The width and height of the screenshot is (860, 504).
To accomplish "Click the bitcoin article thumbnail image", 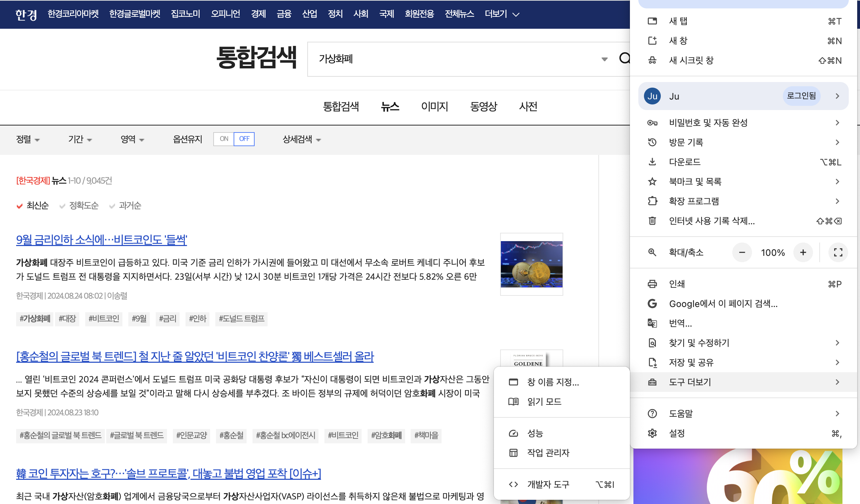I will click(x=531, y=264).
